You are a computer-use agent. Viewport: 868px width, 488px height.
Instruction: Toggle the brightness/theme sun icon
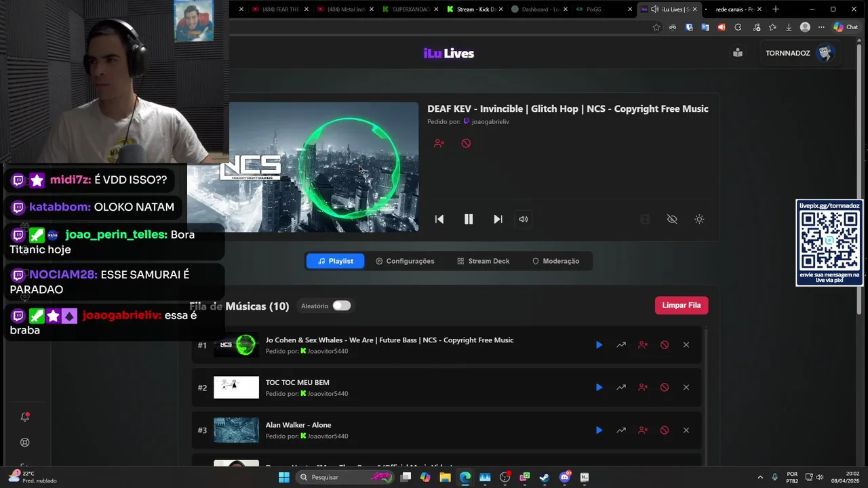(699, 219)
